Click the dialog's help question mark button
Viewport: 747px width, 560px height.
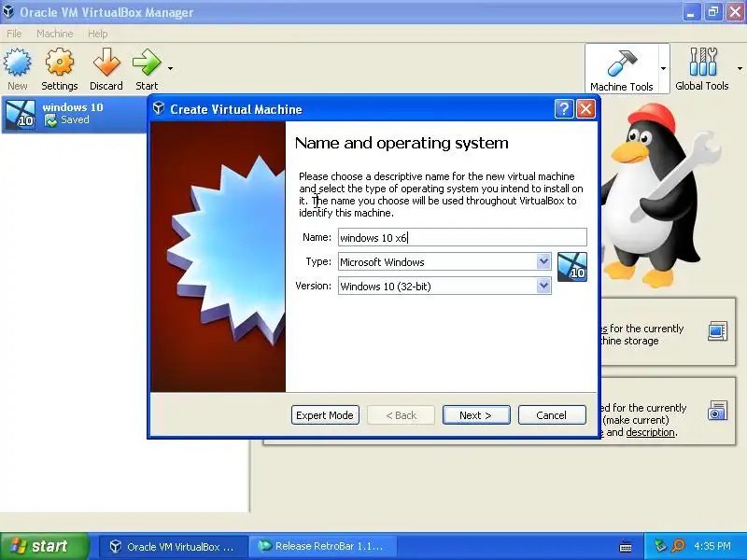[564, 109]
